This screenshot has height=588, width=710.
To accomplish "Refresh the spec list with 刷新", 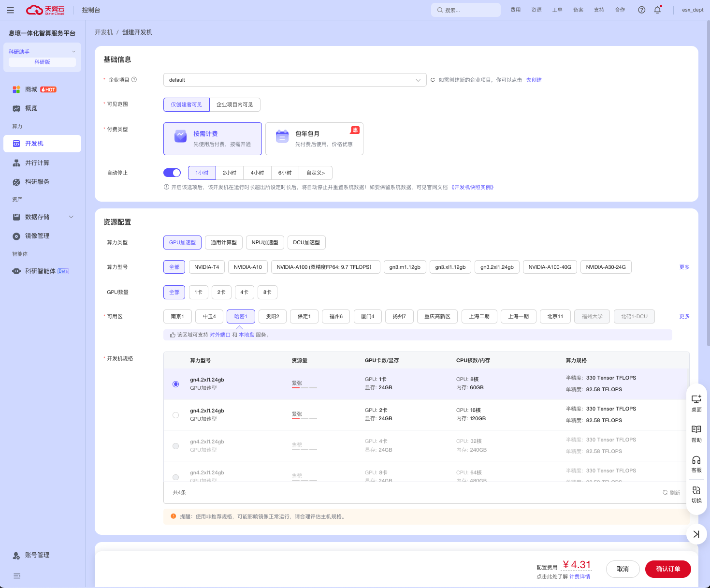I will pyautogui.click(x=671, y=493).
